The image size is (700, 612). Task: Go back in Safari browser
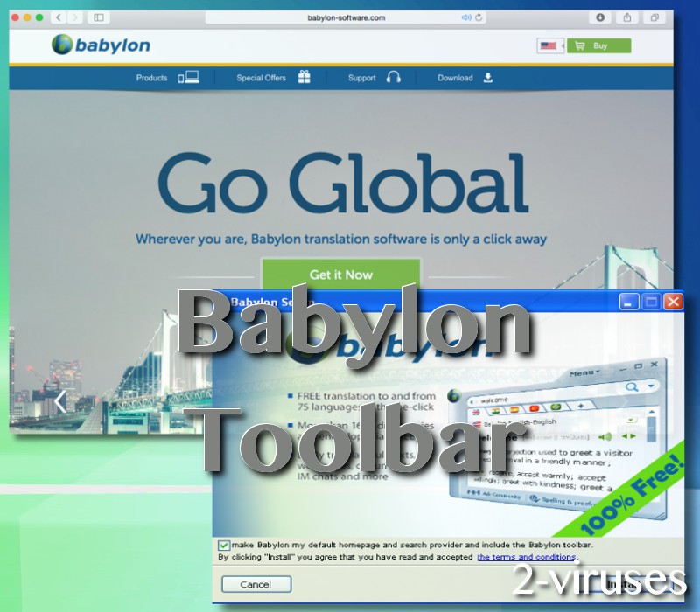click(x=59, y=17)
